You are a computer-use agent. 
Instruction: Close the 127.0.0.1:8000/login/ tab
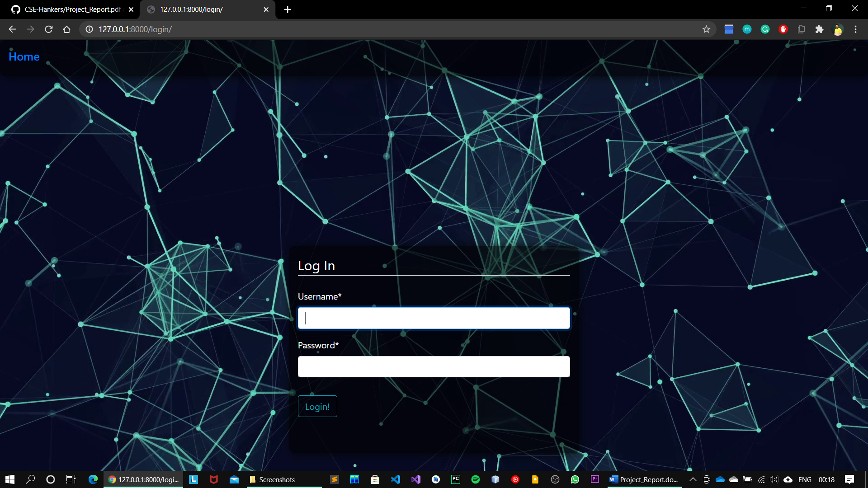tap(266, 9)
